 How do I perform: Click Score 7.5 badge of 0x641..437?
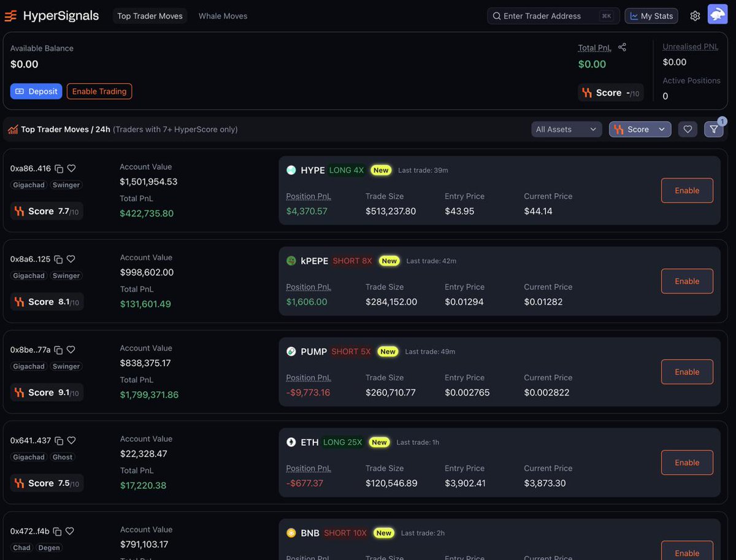(47, 483)
